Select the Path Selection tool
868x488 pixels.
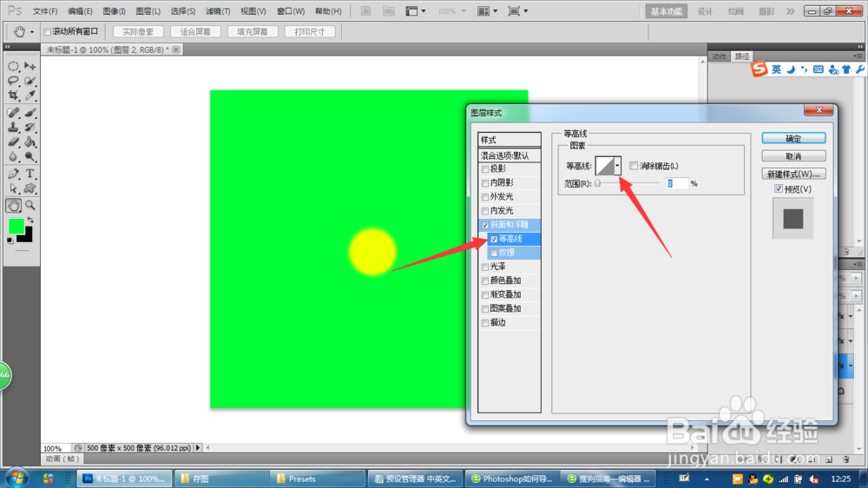(13, 189)
